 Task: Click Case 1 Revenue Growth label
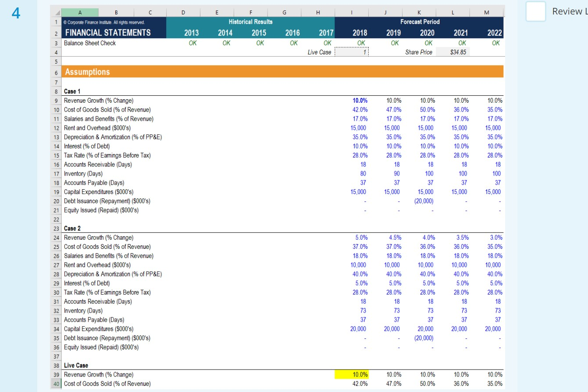(x=99, y=101)
